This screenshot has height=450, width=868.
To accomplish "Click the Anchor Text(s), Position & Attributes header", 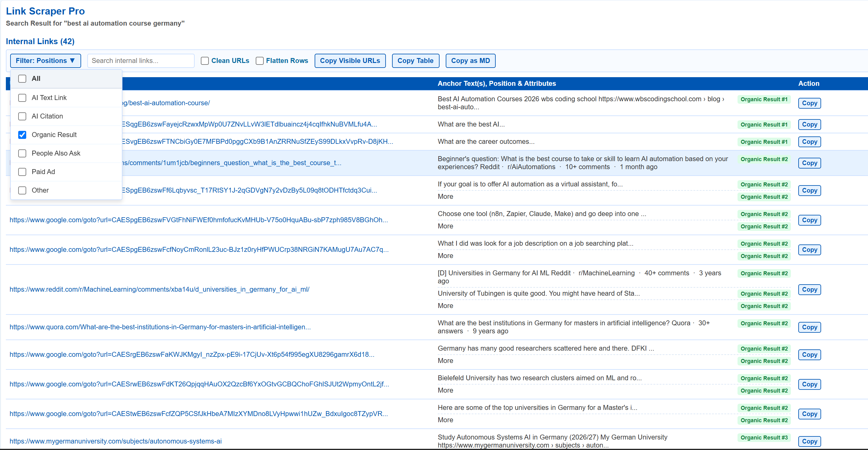I will tap(497, 84).
